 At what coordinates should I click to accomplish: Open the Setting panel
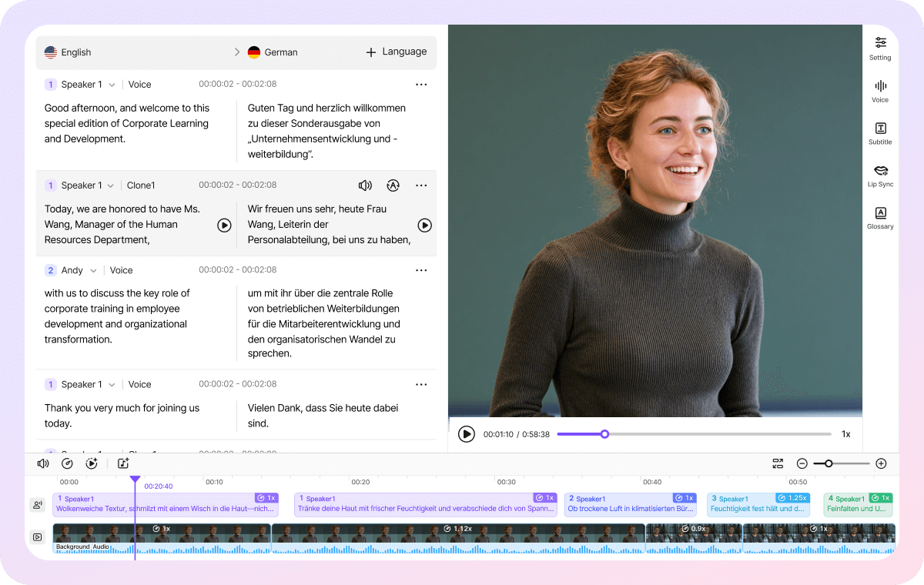(x=880, y=48)
